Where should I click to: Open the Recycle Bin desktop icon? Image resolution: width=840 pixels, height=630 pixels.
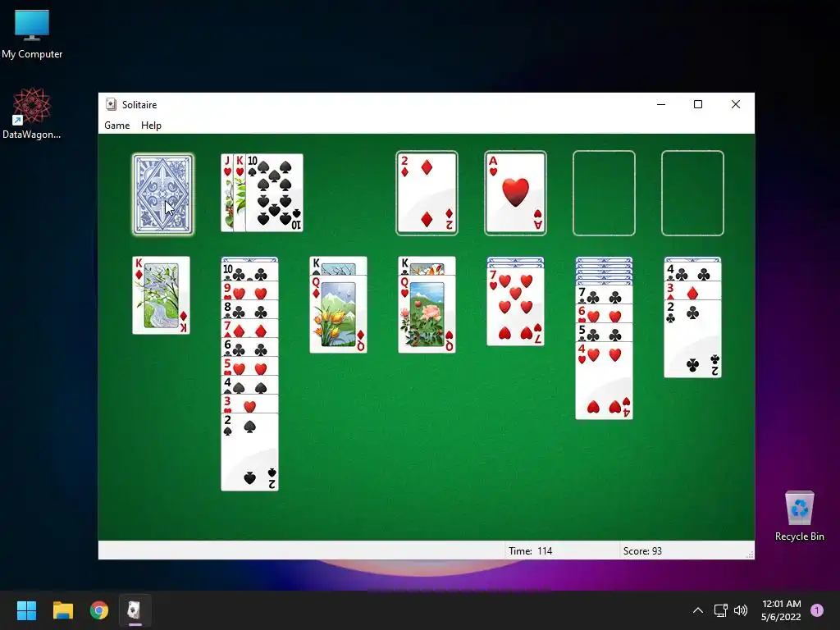click(x=799, y=516)
